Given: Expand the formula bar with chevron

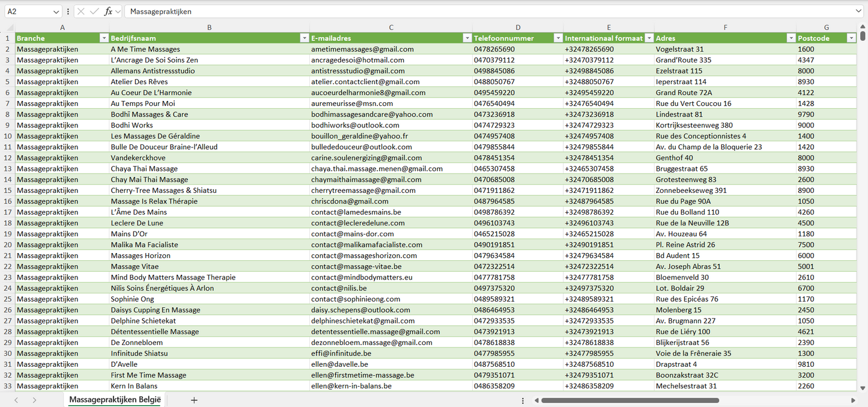Looking at the screenshot, I should (858, 11).
